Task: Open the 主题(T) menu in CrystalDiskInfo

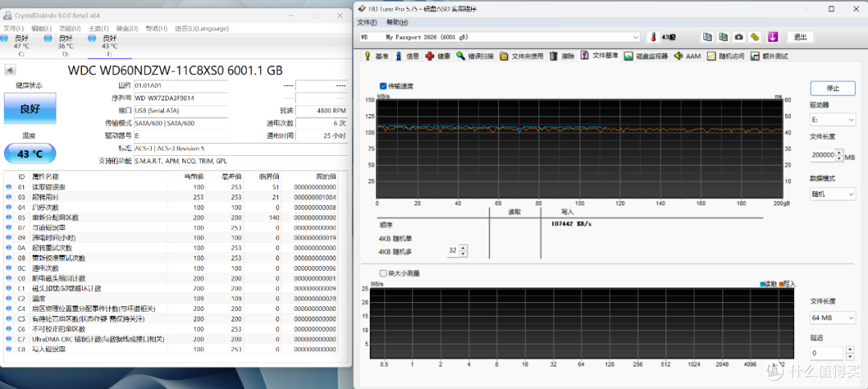Action: [x=99, y=28]
